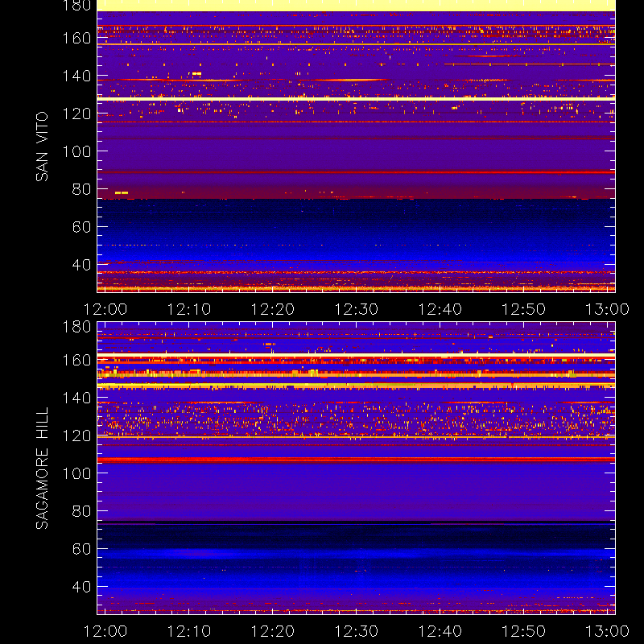Pick the 12:10 time label of San Vito plot

click(x=189, y=309)
